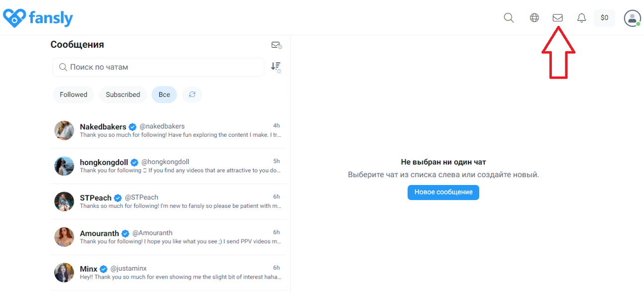Click the @STPeach handle

point(141,197)
